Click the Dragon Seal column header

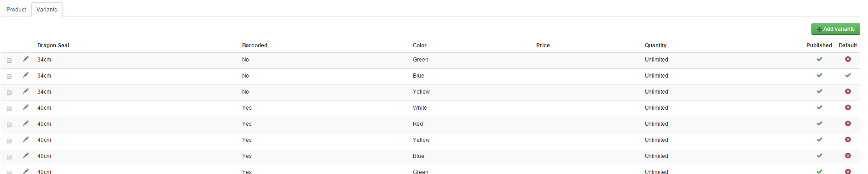click(53, 45)
